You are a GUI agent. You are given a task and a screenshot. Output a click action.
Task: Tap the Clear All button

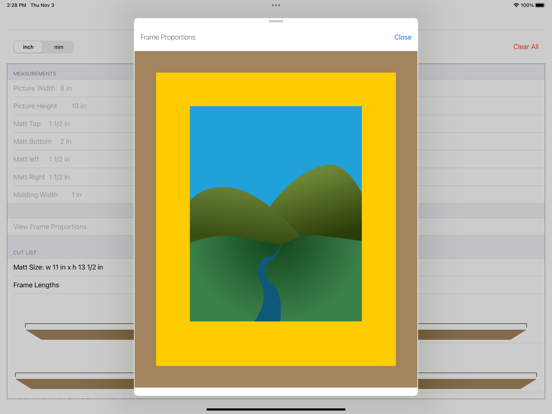526,47
